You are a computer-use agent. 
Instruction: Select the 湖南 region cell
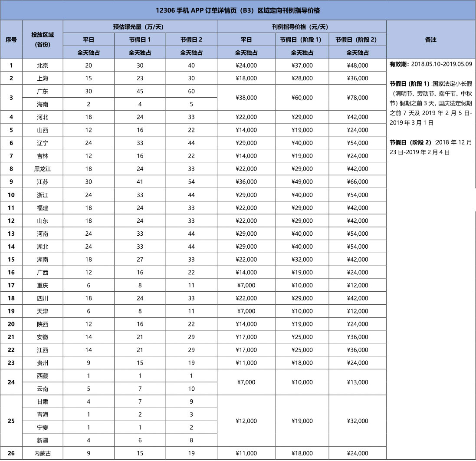[x=43, y=259]
